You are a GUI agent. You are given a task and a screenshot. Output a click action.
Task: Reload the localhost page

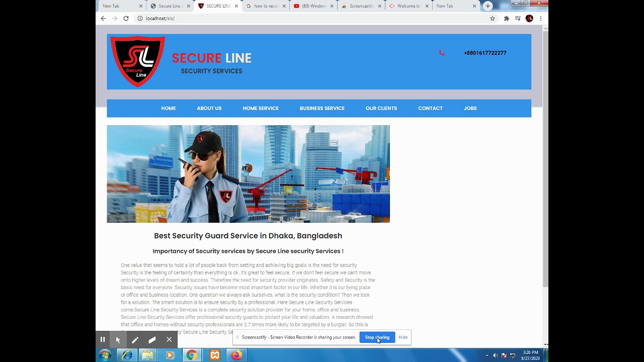pyautogui.click(x=126, y=18)
